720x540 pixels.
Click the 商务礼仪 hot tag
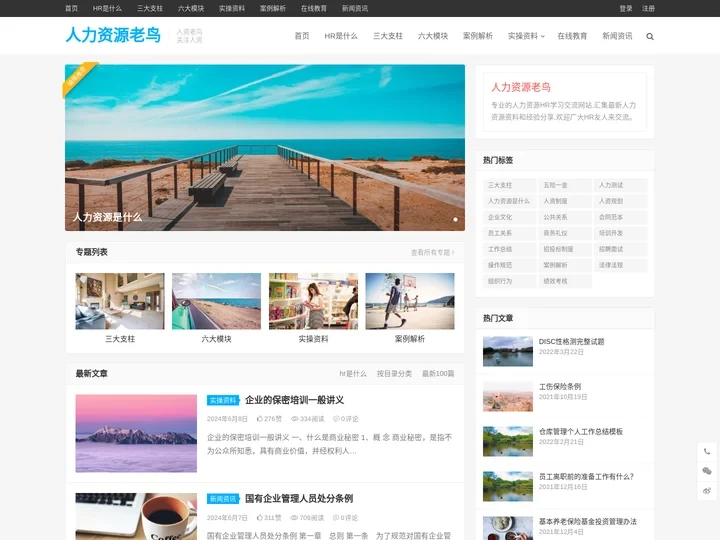tap(564, 233)
